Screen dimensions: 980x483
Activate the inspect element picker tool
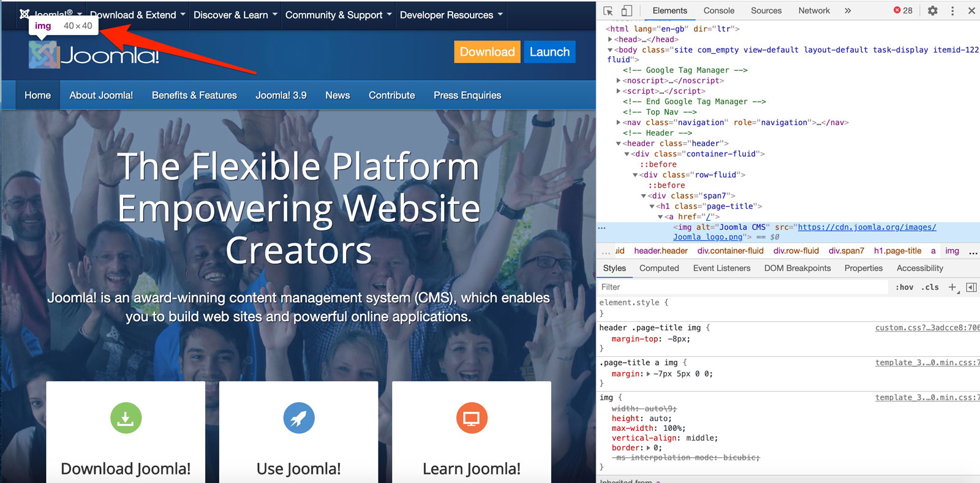(608, 11)
